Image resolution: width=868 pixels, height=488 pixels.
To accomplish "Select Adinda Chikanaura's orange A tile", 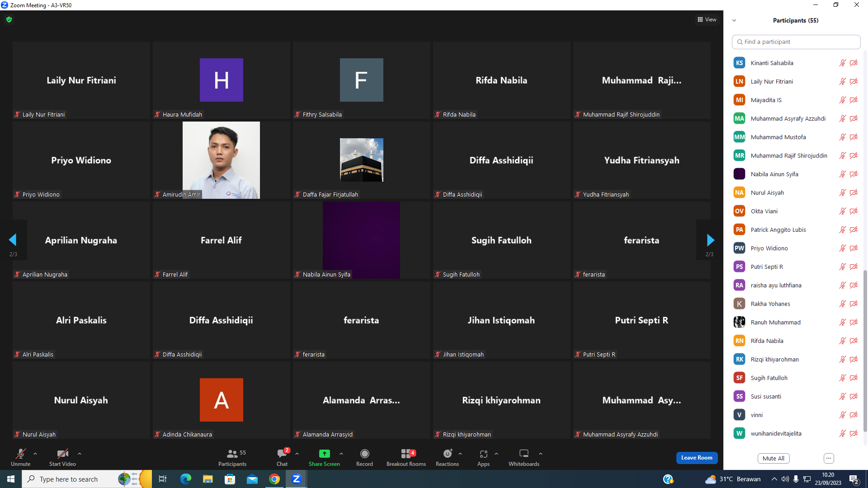I will click(221, 400).
